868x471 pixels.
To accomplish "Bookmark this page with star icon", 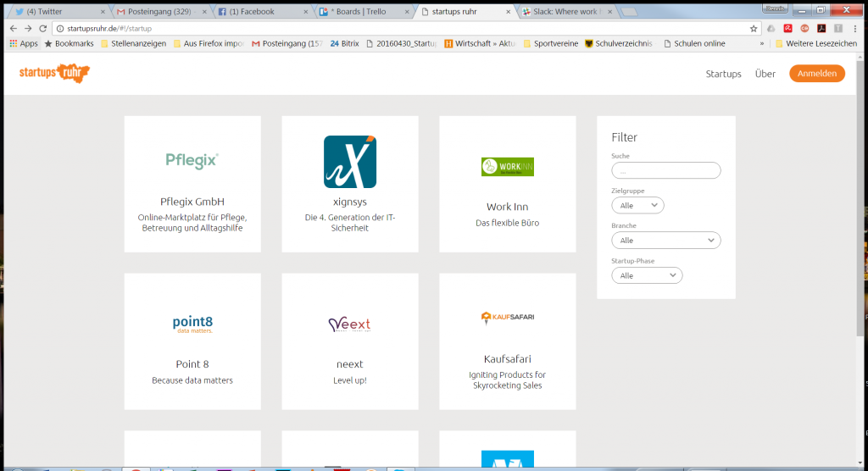I will coord(754,28).
